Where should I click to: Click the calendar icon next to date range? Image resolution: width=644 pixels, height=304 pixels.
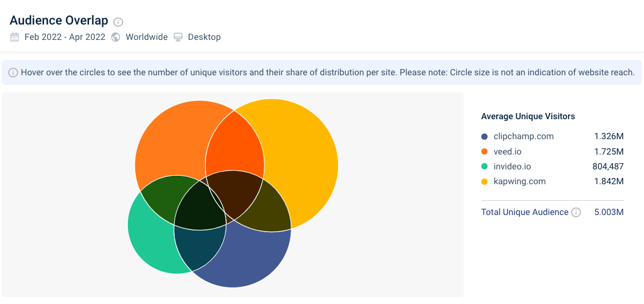click(14, 37)
